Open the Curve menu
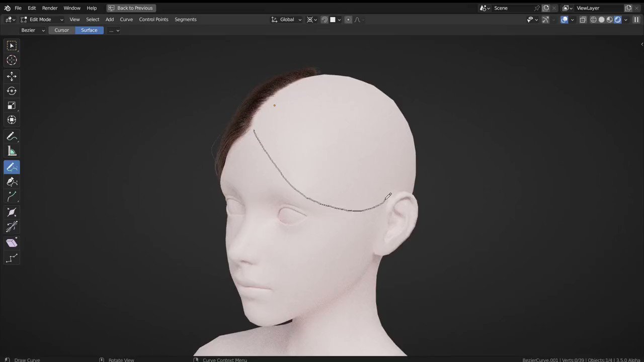The width and height of the screenshot is (644, 362). pos(126,19)
